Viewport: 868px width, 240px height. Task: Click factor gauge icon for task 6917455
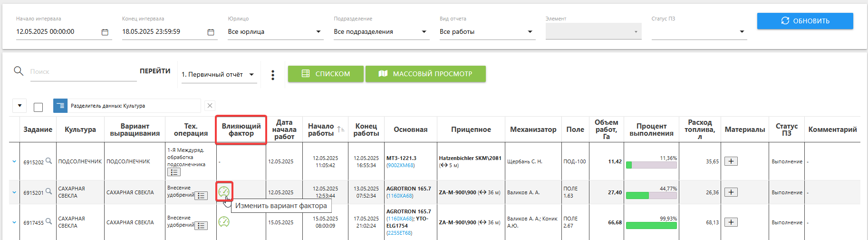pyautogui.click(x=224, y=221)
